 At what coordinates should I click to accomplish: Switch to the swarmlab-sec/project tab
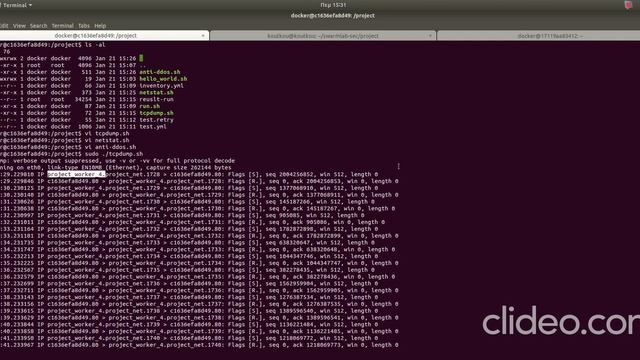323,36
